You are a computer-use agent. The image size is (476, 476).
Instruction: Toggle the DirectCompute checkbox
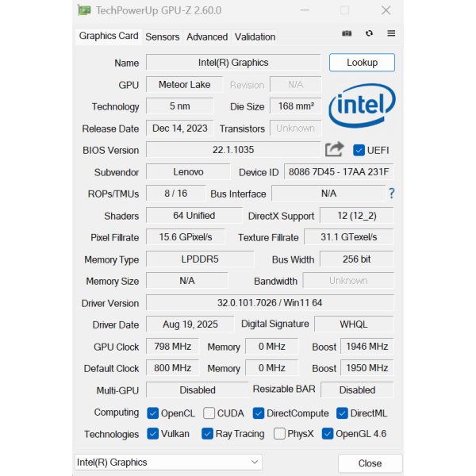tap(259, 413)
